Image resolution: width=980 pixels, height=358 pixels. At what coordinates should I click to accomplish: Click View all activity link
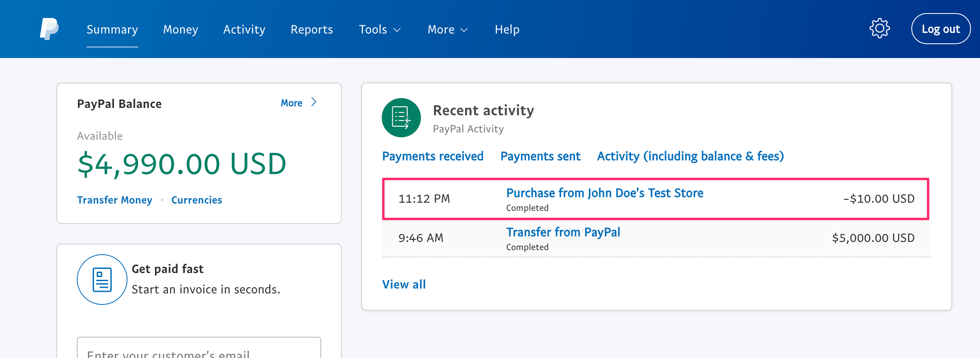click(x=404, y=284)
